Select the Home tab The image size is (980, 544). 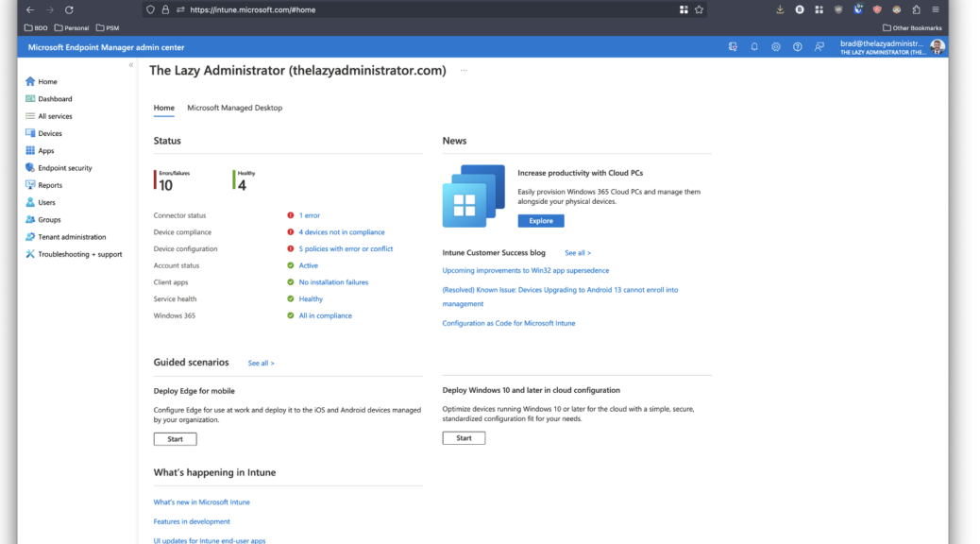(163, 108)
